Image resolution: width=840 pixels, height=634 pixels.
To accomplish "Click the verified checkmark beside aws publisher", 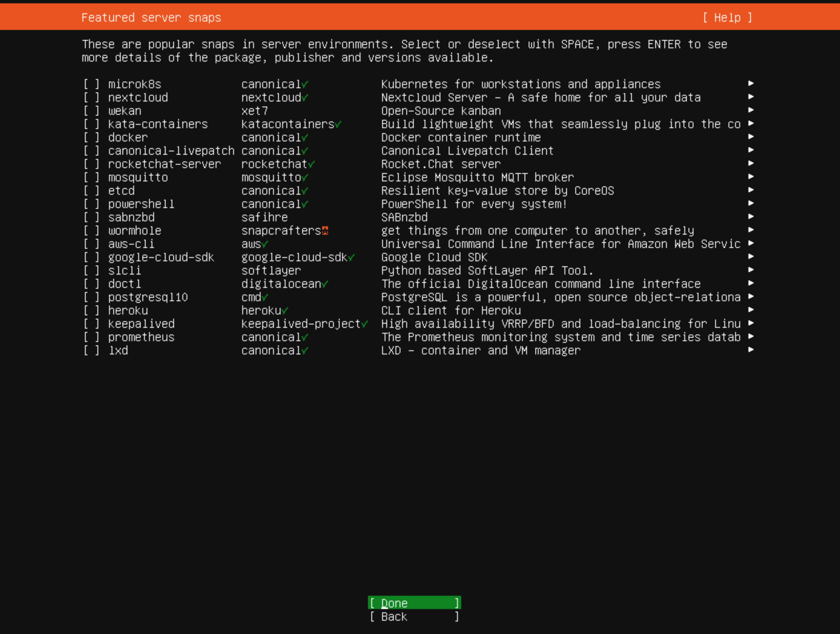I will point(265,244).
